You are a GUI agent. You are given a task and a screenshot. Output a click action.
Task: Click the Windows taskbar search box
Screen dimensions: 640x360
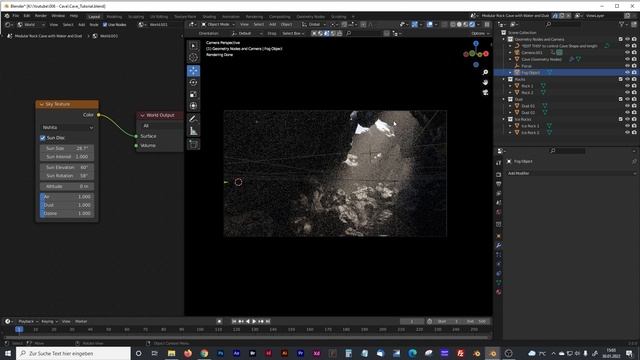click(x=73, y=353)
